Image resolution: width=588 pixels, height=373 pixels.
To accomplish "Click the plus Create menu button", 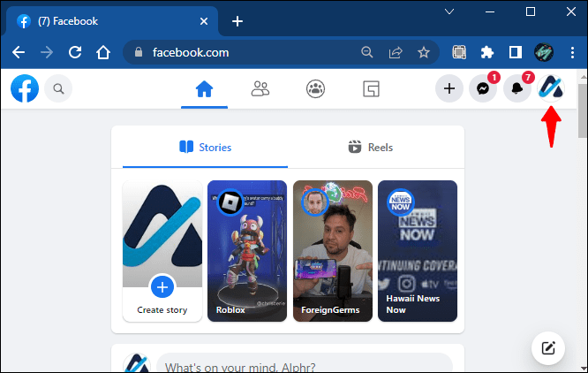I will point(449,88).
